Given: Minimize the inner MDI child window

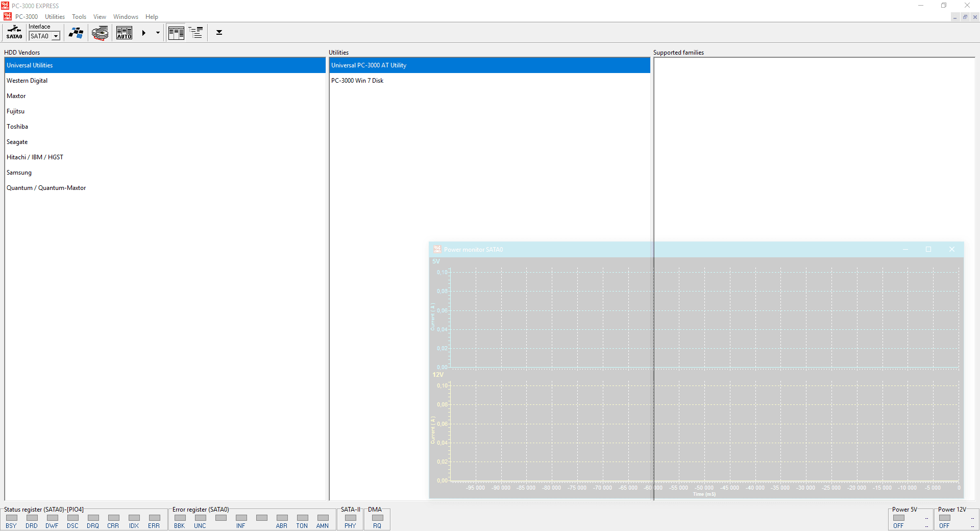Looking at the screenshot, I should (955, 17).
